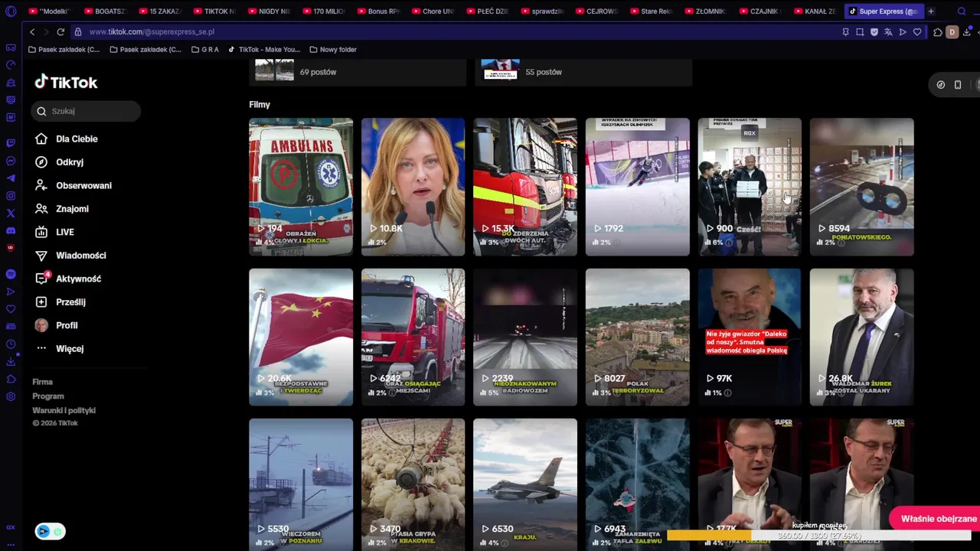This screenshot has width=980, height=551.
Task: Open Instagram in the Opera sidebar
Action: coord(11,196)
